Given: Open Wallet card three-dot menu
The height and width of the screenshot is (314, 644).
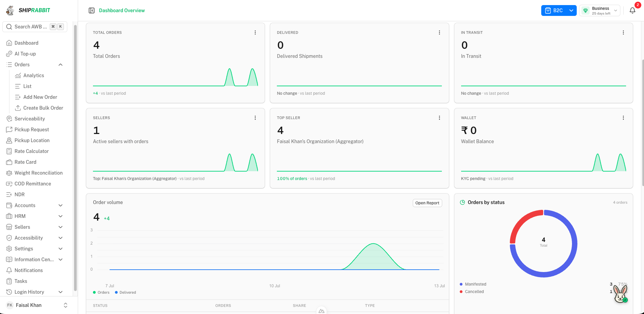Looking at the screenshot, I should [623, 118].
